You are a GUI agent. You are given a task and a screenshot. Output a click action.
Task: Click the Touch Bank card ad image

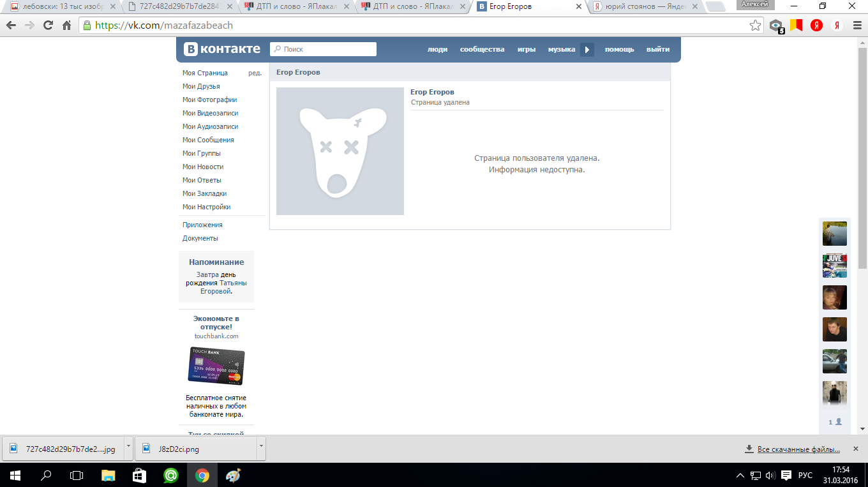tap(216, 366)
